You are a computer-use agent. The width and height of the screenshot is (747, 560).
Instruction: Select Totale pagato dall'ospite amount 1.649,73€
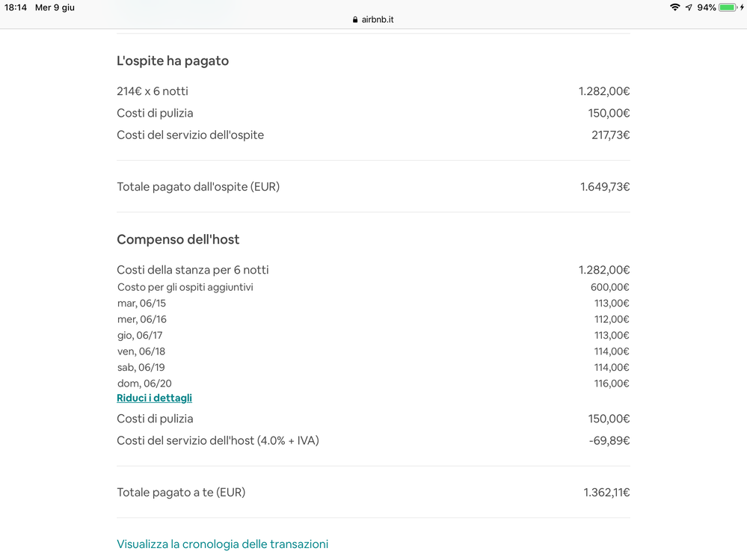605,187
